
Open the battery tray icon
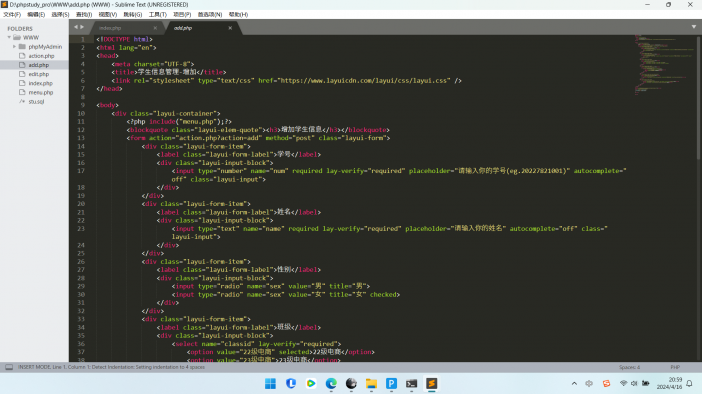[x=646, y=384]
